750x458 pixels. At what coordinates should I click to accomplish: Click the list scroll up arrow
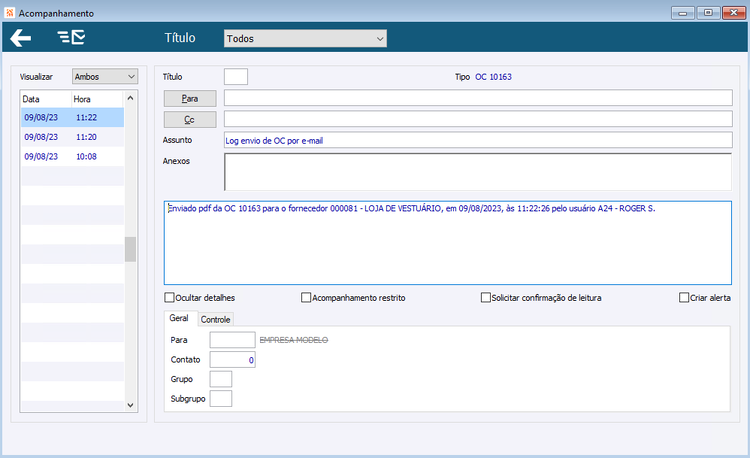click(x=131, y=98)
